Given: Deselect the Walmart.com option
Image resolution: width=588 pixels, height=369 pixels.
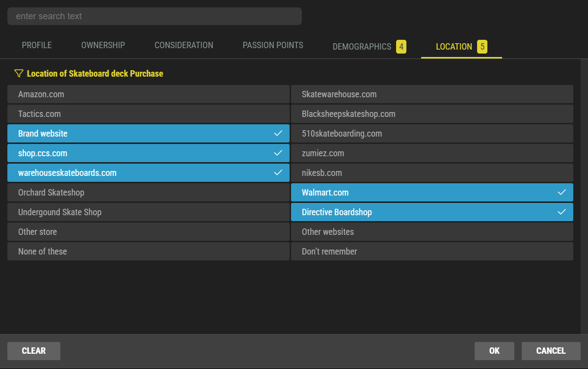Looking at the screenshot, I should pyautogui.click(x=432, y=192).
